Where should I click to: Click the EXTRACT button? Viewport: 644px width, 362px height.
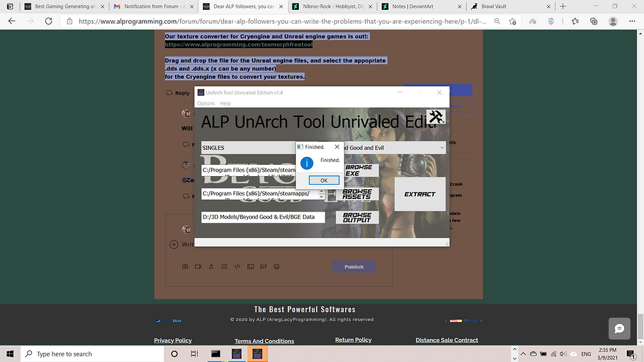tap(420, 194)
